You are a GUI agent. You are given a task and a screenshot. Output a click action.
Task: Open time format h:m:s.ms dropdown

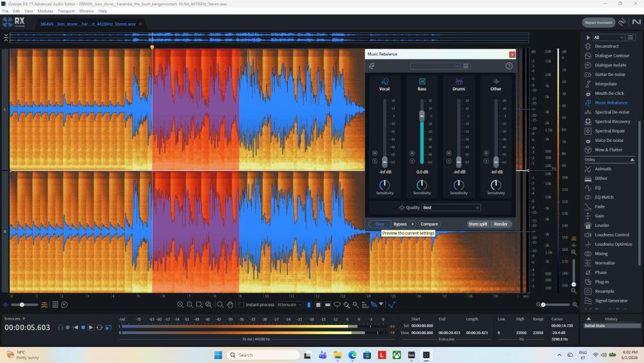point(15,319)
